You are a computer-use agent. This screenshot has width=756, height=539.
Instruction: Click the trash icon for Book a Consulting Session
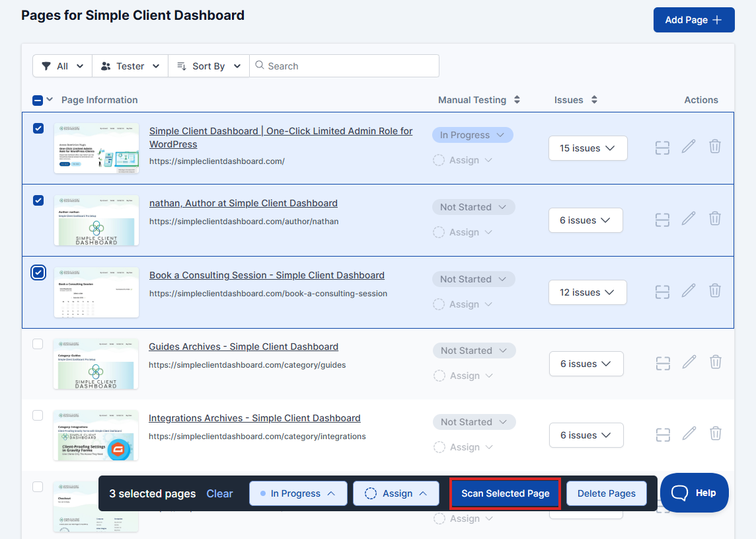point(715,290)
